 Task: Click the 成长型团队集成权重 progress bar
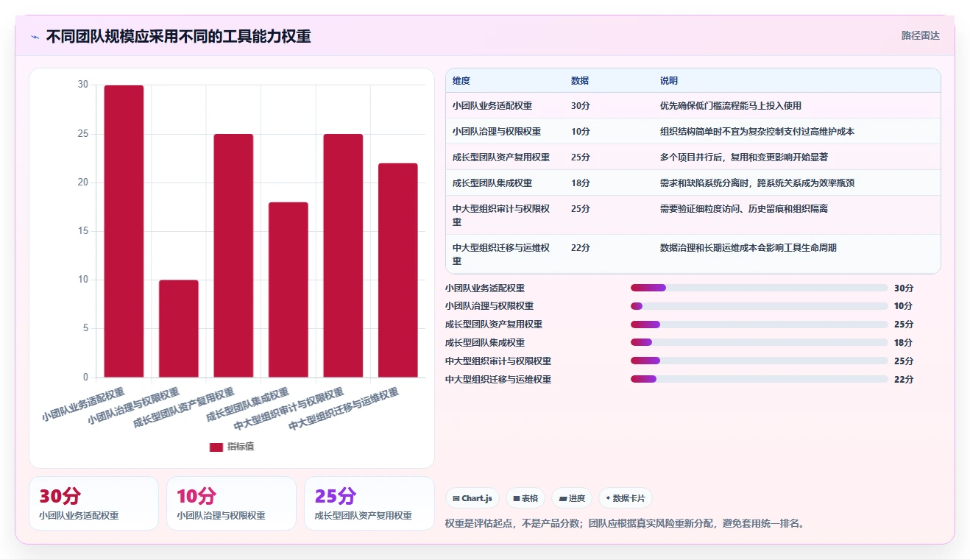[x=759, y=343]
